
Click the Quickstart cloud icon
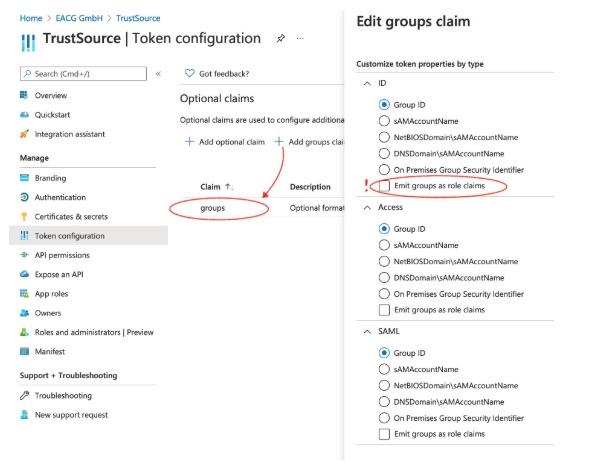pos(24,115)
